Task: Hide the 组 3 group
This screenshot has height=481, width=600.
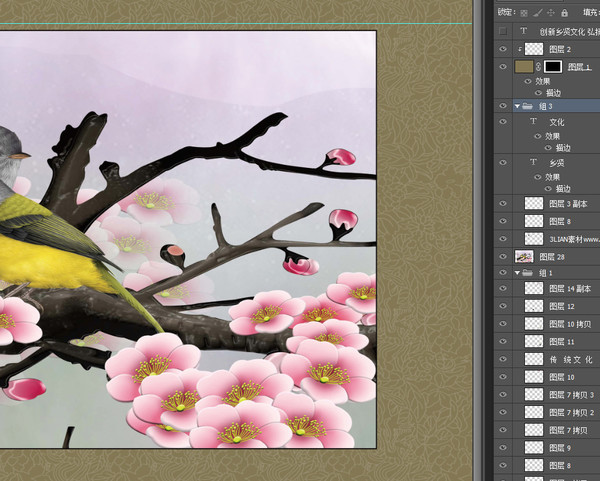Action: click(503, 106)
